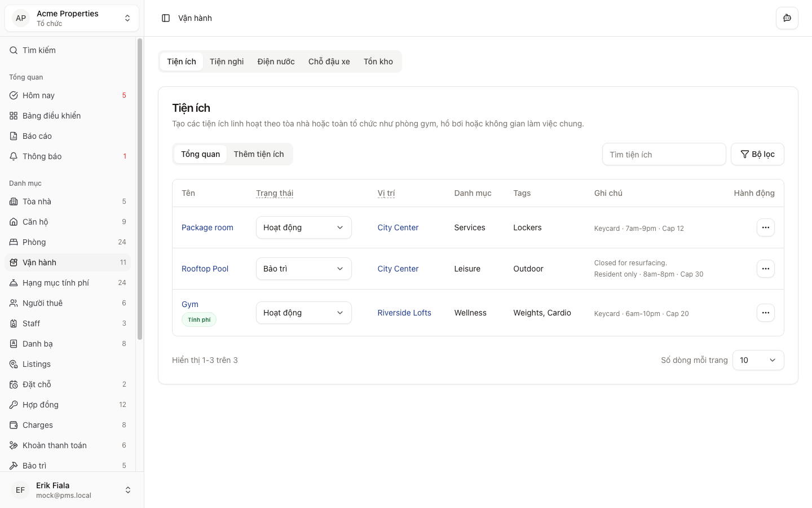
Task: Open the Package room link
Action: 207,227
